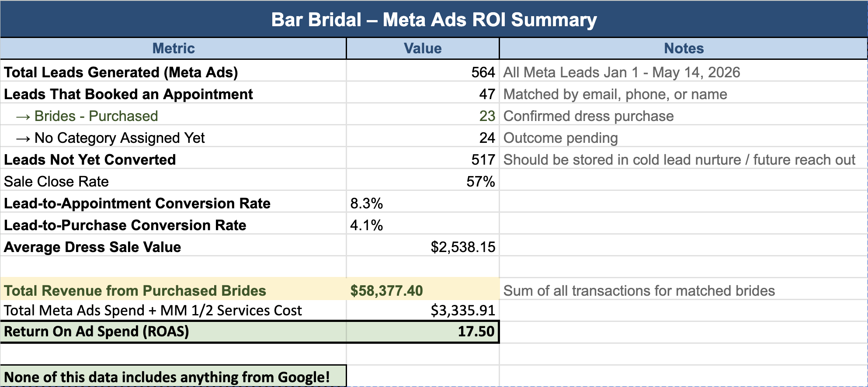Click the "Brides - Purchased" cell

[174, 114]
